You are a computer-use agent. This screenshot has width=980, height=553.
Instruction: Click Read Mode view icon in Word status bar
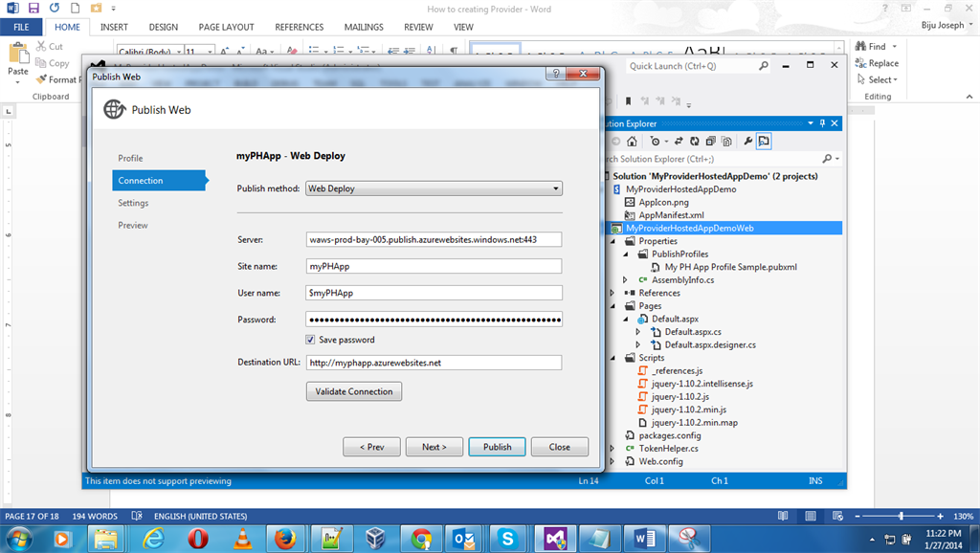pyautogui.click(x=783, y=516)
